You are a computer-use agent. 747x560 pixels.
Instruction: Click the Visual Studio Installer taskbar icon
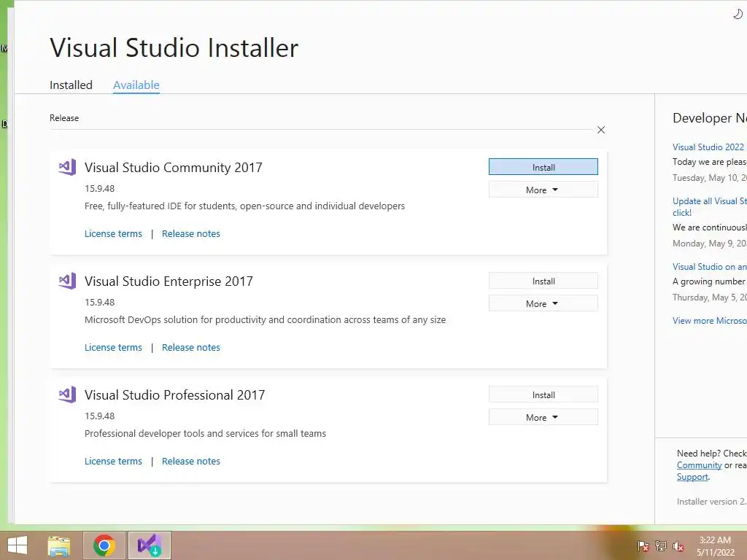coord(149,545)
